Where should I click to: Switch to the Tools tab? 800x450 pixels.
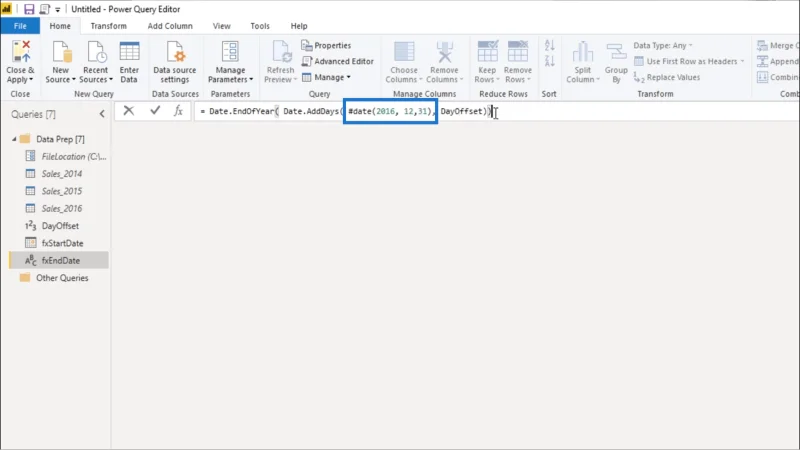(260, 26)
